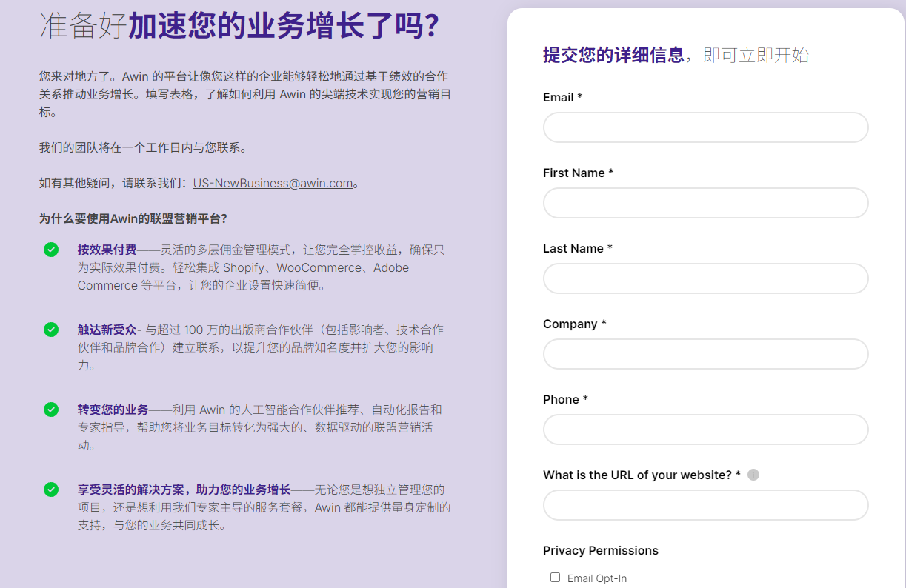This screenshot has width=906, height=588.
Task: Select the Last Name text box
Action: pyautogui.click(x=705, y=278)
